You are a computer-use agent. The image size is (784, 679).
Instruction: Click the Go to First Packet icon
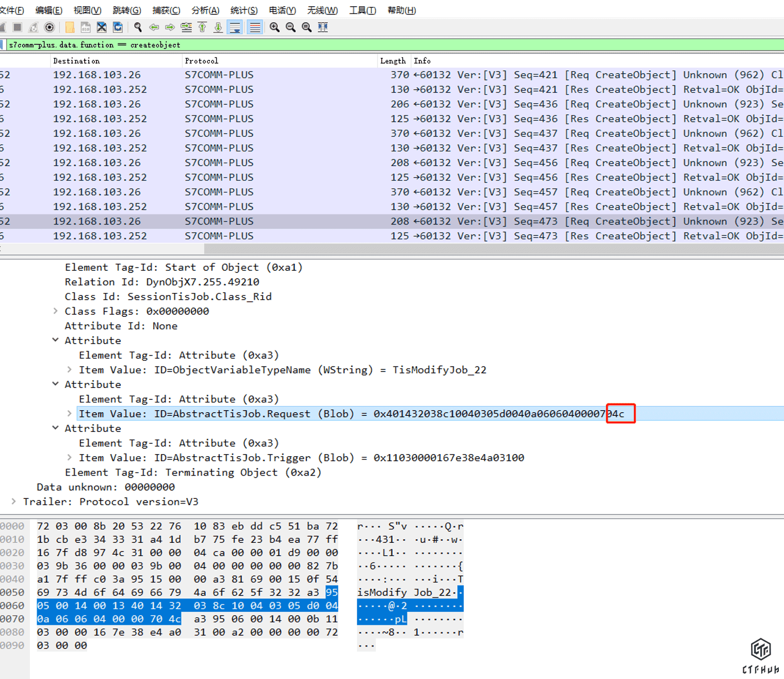[x=202, y=27]
